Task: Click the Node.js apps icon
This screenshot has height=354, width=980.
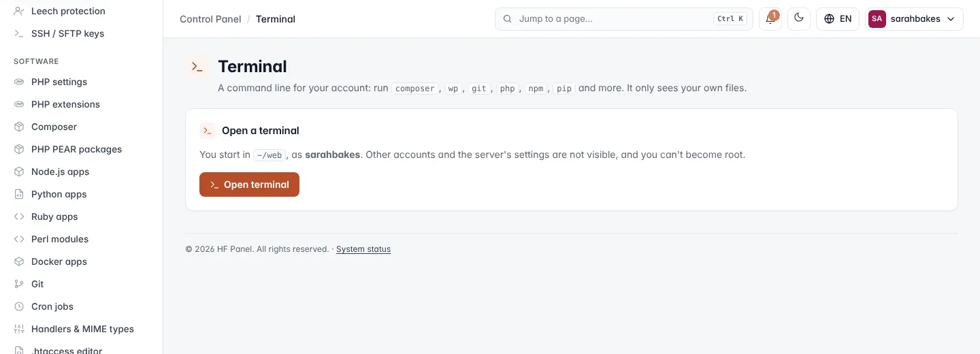Action: tap(19, 172)
